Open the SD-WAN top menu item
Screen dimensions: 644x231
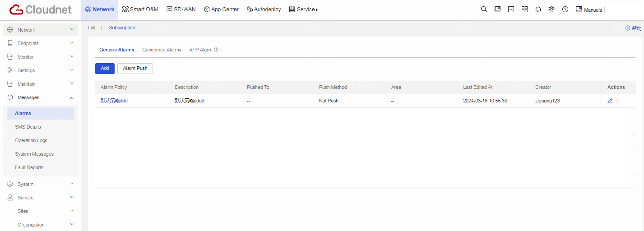(181, 9)
